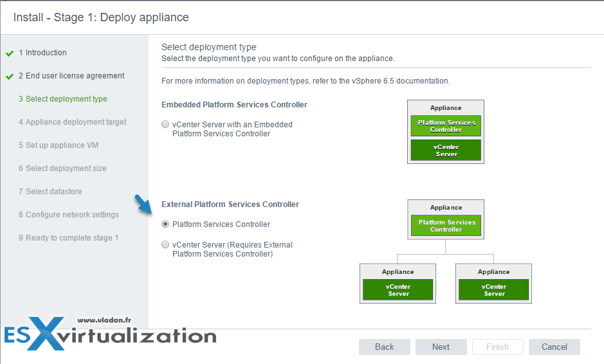This screenshot has height=364, width=604.
Task: Click Platform Services Controller box in embedded diagram
Action: pyautogui.click(x=446, y=126)
